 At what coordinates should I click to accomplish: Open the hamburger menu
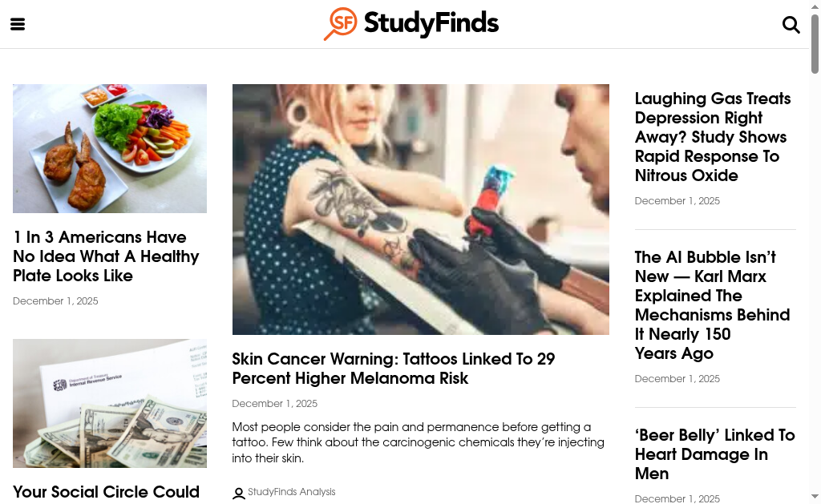click(x=18, y=24)
